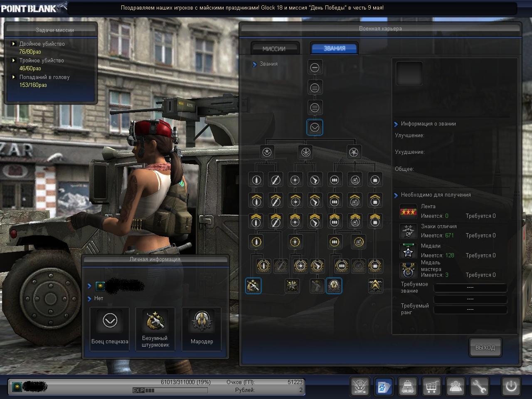
Task: Click the Знаки отличия insignia icon
Action: point(408,231)
